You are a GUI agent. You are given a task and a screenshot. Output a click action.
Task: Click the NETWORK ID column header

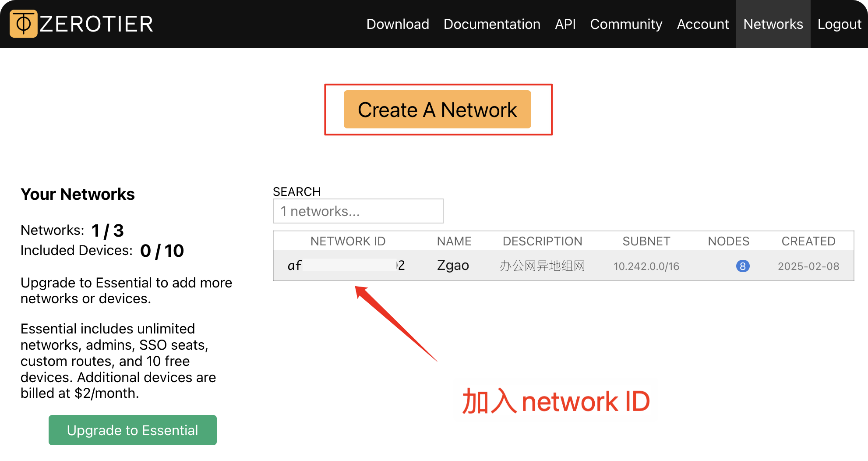(x=348, y=241)
